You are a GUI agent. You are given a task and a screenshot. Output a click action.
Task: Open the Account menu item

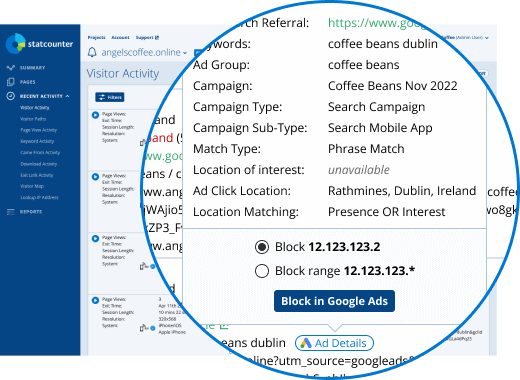click(x=120, y=37)
